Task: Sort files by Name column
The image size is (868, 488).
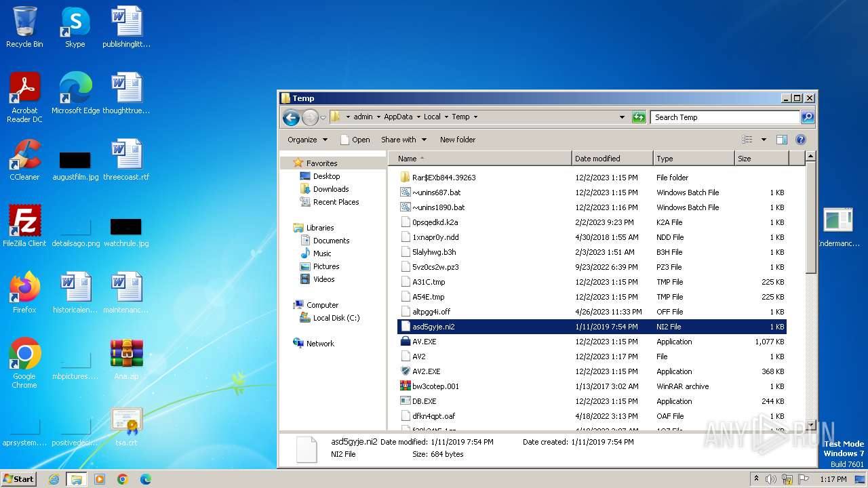Action: coord(480,159)
